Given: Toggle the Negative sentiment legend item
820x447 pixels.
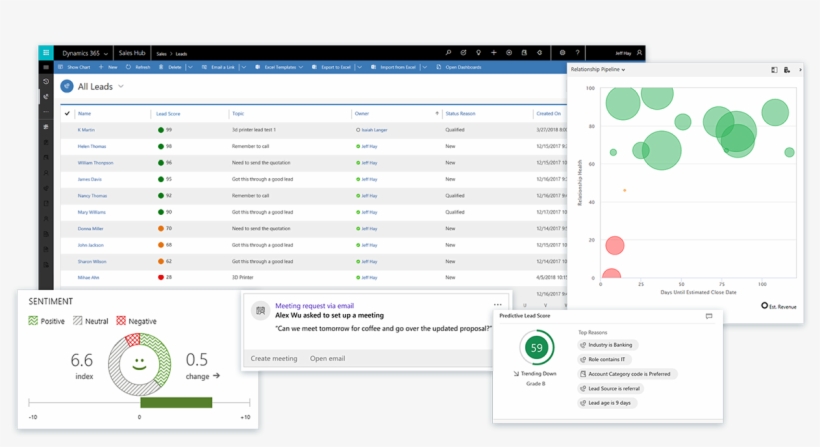Looking at the screenshot, I should click(136, 321).
